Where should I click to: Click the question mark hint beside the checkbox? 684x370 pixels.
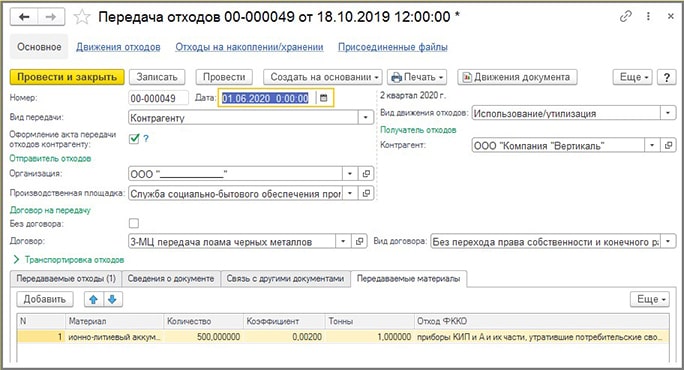click(146, 139)
